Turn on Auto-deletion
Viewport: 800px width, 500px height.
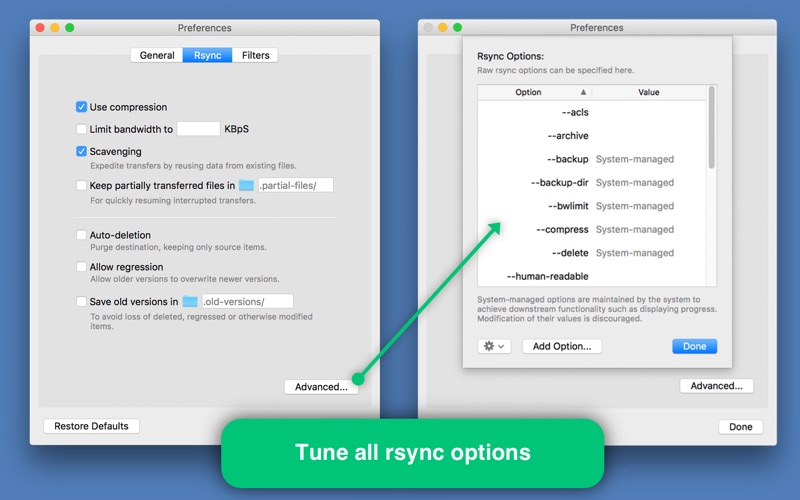click(x=81, y=235)
